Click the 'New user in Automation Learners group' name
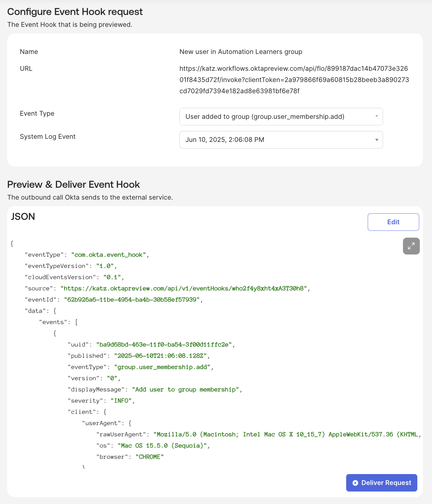This screenshot has height=504, width=432. (x=240, y=51)
